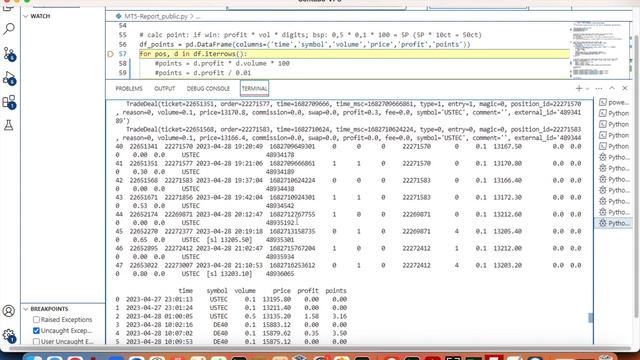Click the '48934178' external id in terminal

click(280, 155)
